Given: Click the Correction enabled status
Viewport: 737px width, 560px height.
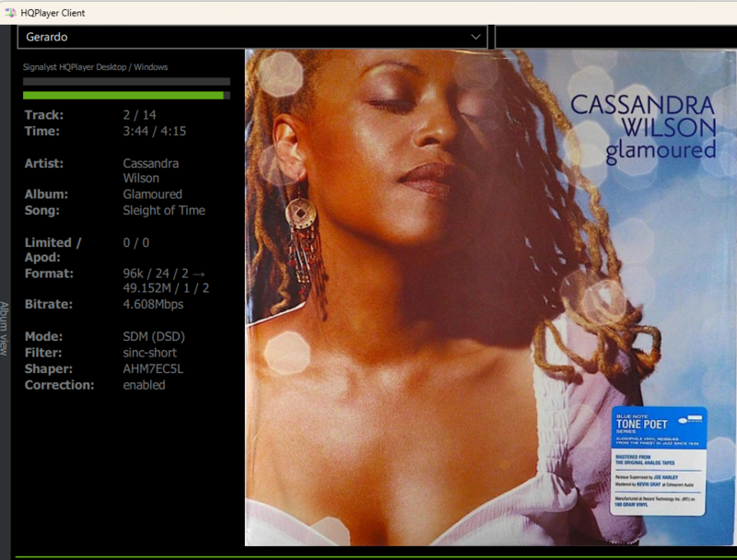Looking at the screenshot, I should (x=144, y=385).
